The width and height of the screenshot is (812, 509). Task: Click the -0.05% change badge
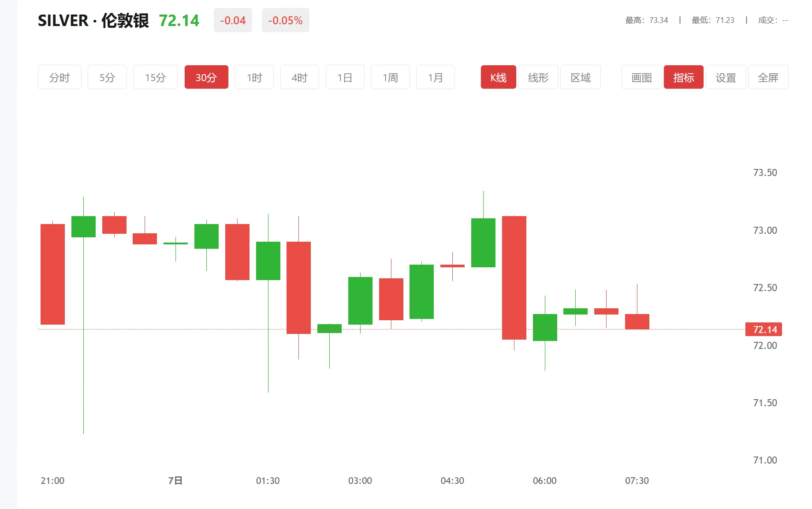[285, 20]
